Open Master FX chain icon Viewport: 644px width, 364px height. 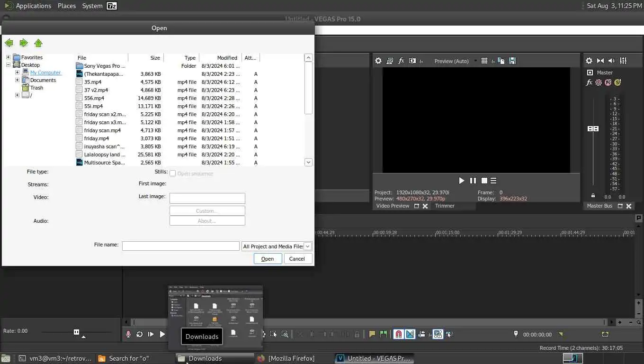click(x=589, y=82)
